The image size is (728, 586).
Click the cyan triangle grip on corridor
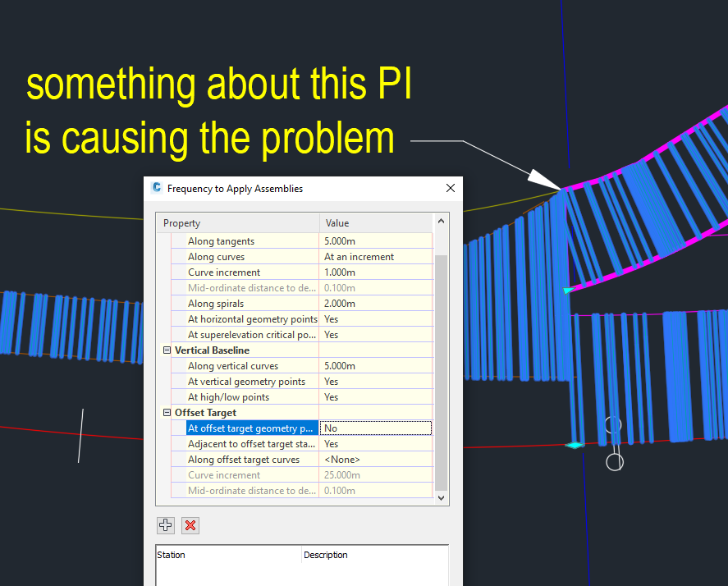coord(568,291)
